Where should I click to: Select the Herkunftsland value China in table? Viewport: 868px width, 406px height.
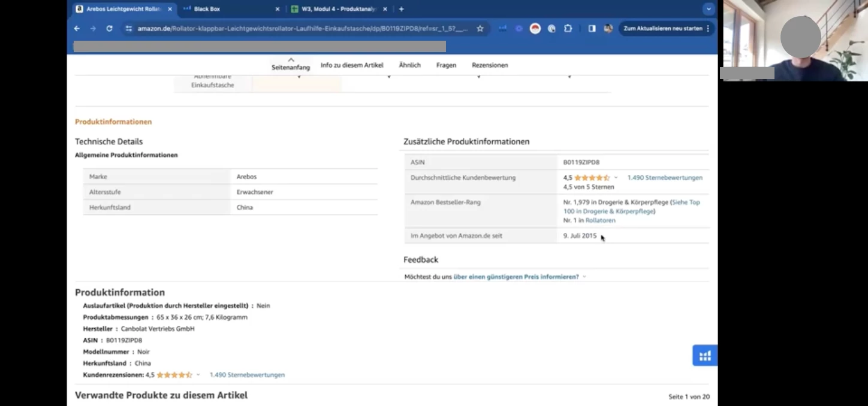(x=245, y=207)
